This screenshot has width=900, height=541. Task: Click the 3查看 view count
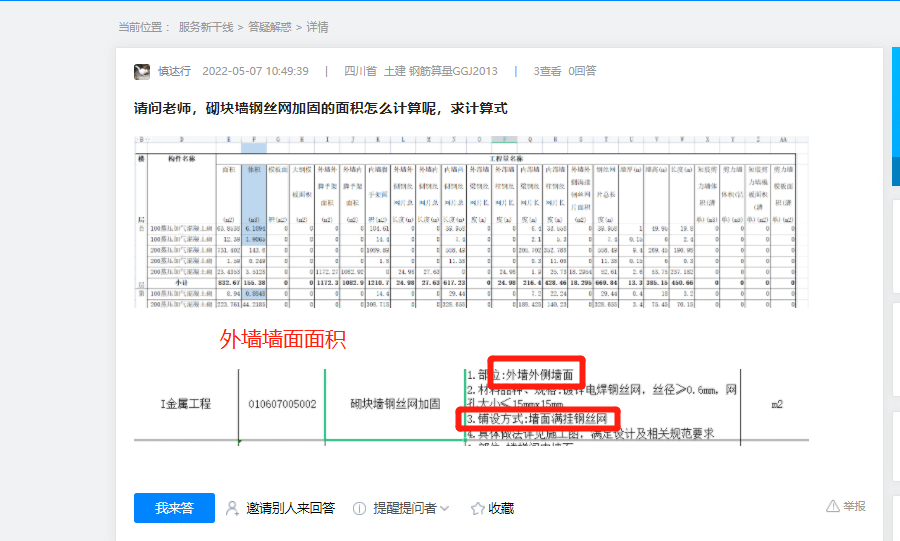click(x=547, y=71)
